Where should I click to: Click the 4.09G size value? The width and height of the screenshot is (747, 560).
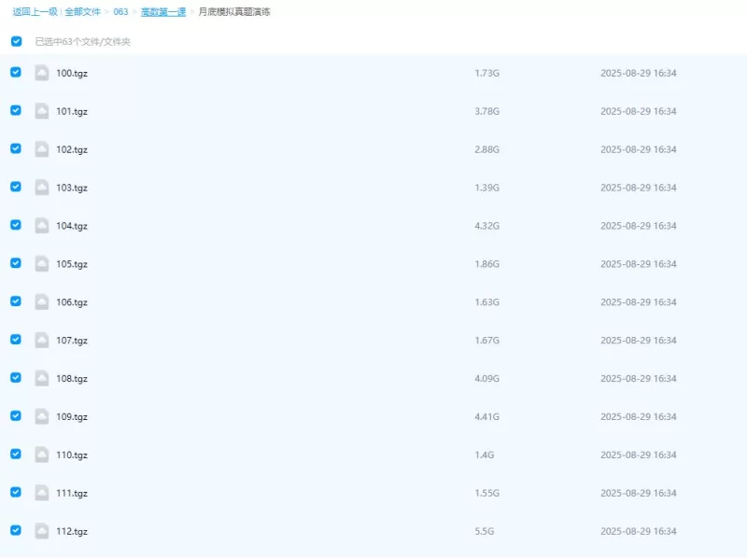[486, 378]
